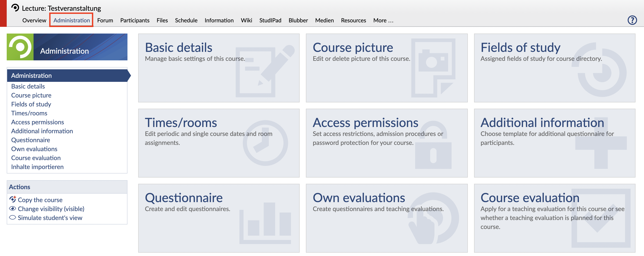Viewport: 644px width, 256px height.
Task: Click the Copy the course icon
Action: [13, 199]
